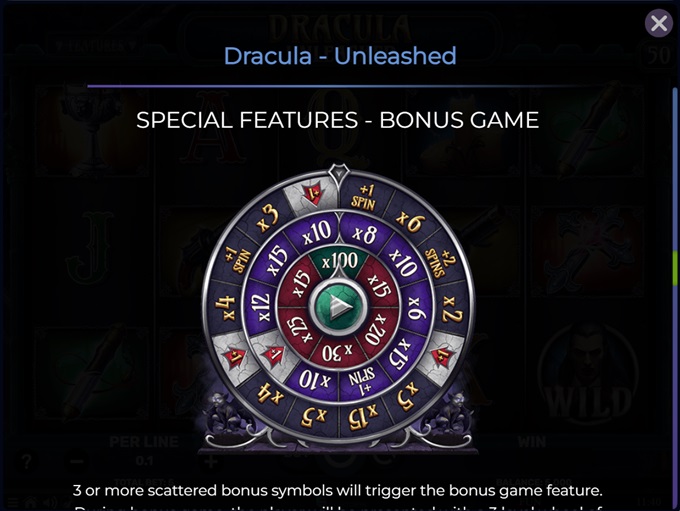Select the gold x3 outer segment

267,218
